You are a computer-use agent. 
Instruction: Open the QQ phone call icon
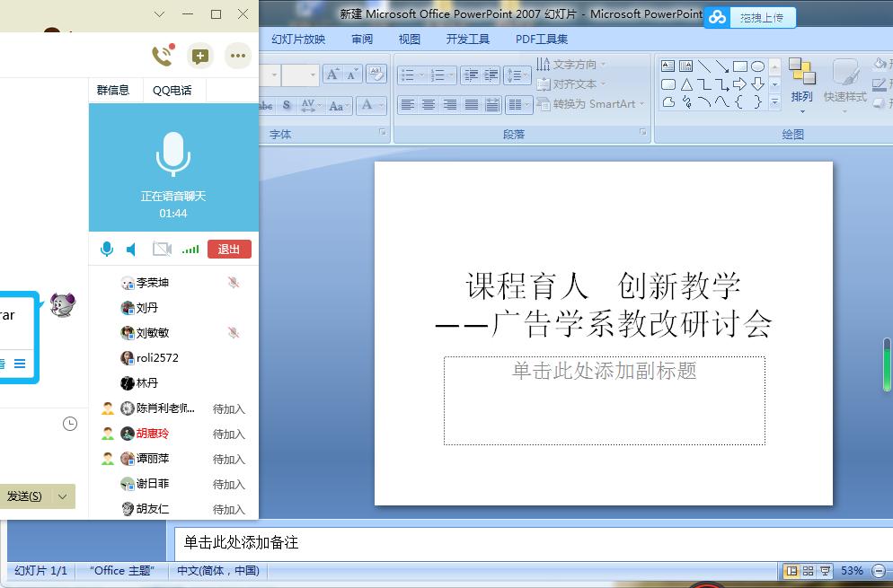(x=162, y=56)
